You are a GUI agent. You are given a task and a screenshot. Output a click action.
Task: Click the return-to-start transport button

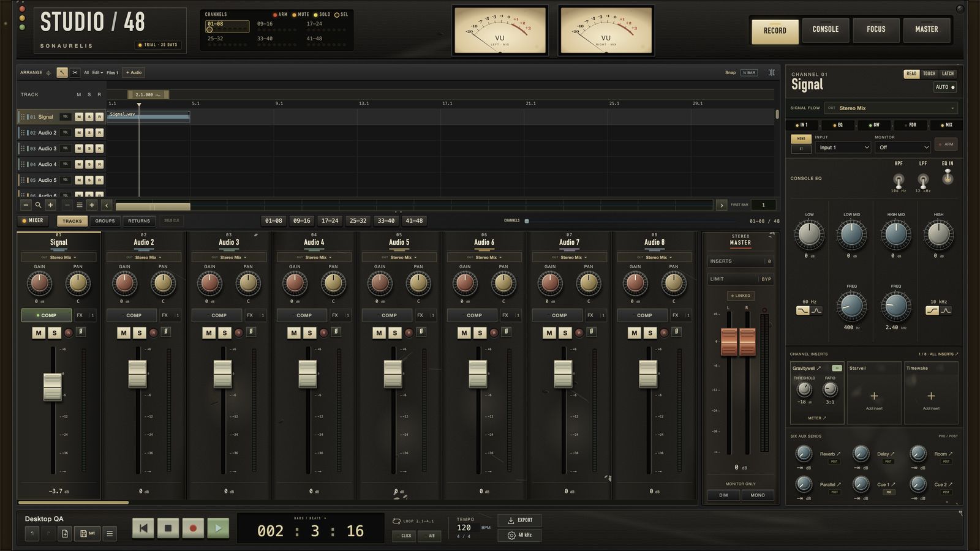(x=143, y=528)
